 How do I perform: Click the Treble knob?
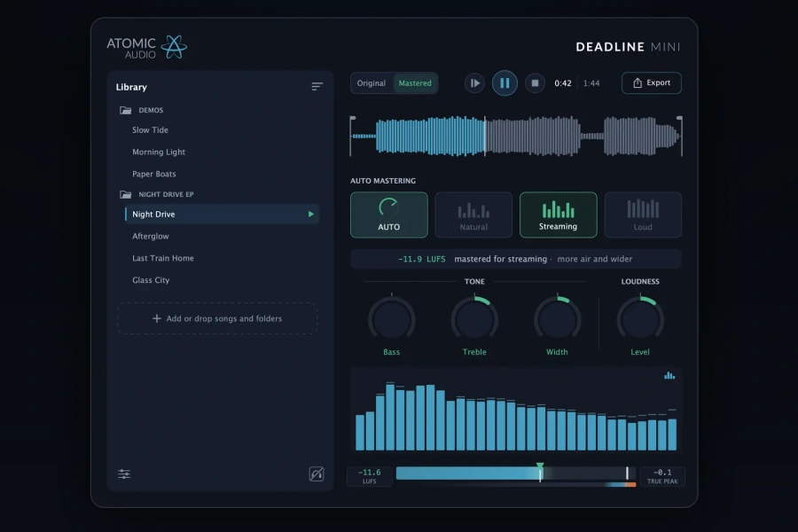pos(474,320)
